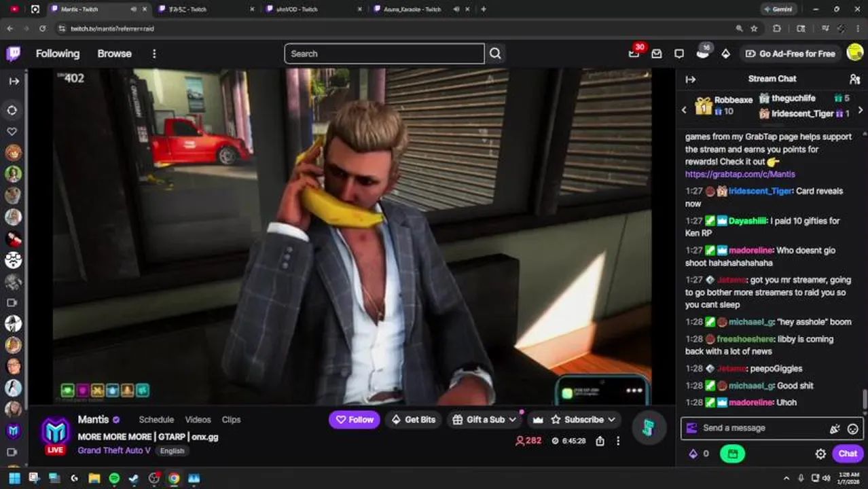The height and width of the screenshot is (489, 868).
Task: Open the crown subscriber perks icon
Action: (x=538, y=420)
